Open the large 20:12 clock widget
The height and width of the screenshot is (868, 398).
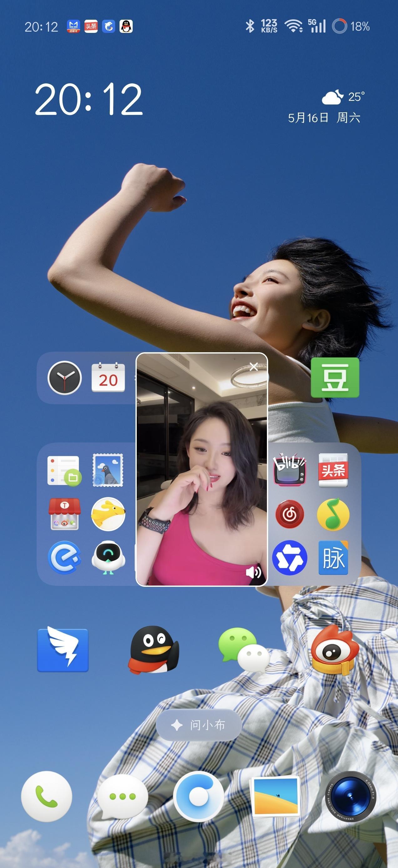coord(89,99)
